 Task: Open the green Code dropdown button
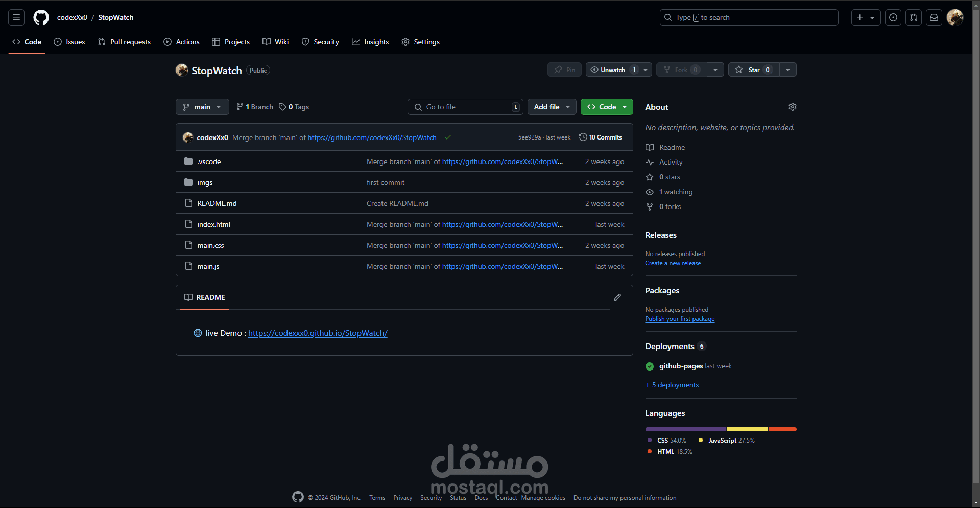[607, 107]
